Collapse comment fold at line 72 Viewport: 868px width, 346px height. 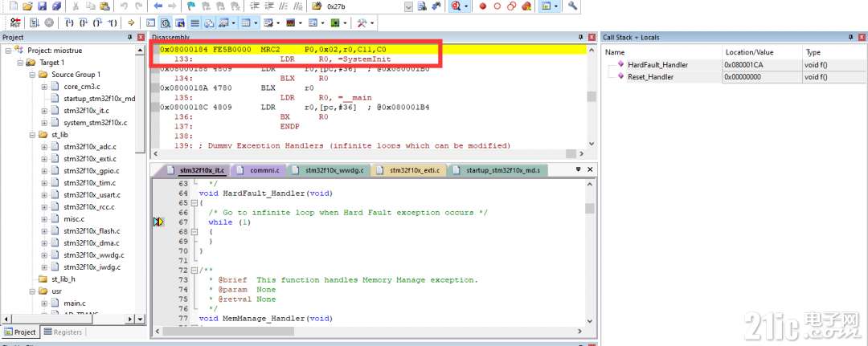(x=194, y=271)
